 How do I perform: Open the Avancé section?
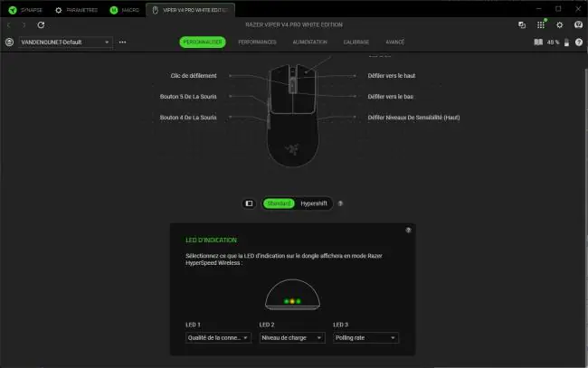(x=395, y=42)
